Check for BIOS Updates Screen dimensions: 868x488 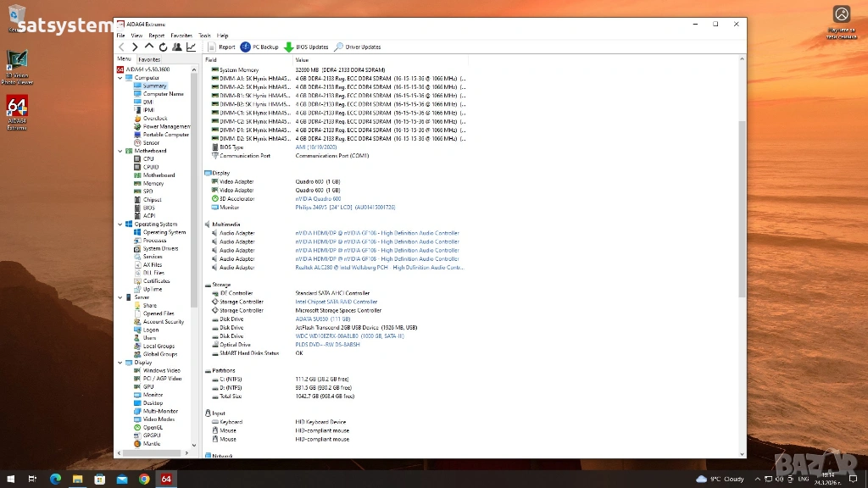(x=306, y=47)
